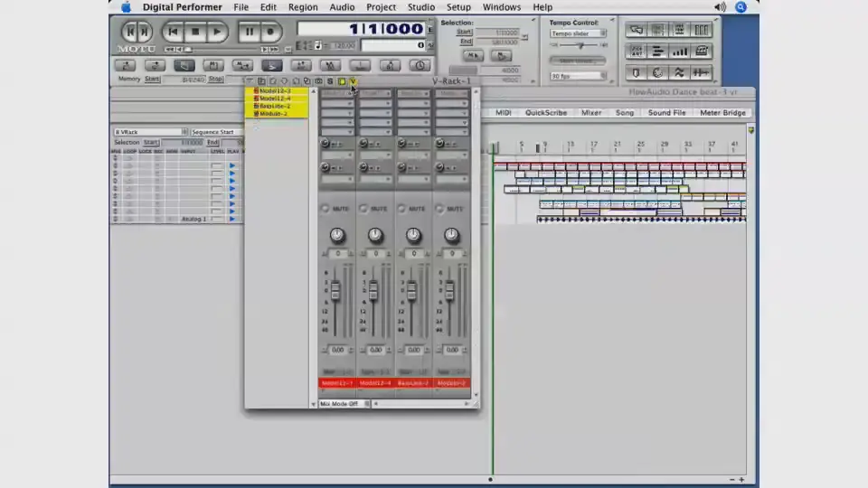Viewport: 868px width, 488px height.
Task: Click the chart icon at end of middle shortcut row
Action: pos(701,52)
